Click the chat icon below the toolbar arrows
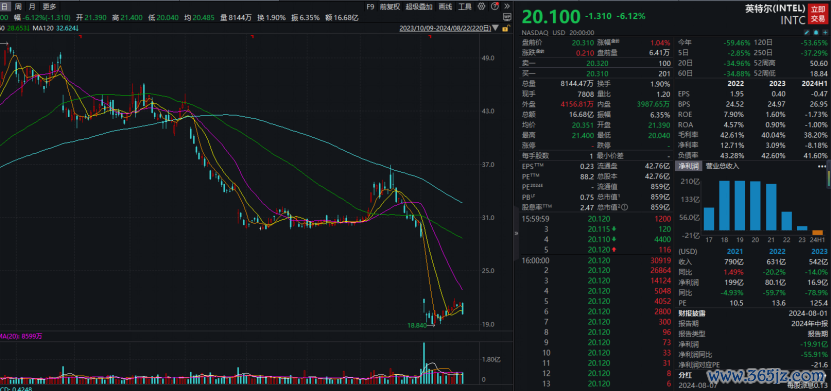Viewport: 831px width, 391px height. (x=507, y=17)
